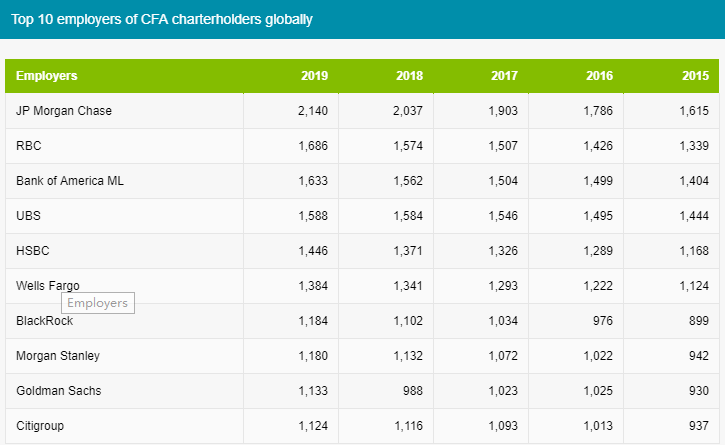Click the RBC employer name
This screenshot has width=725, height=445.
(29, 146)
